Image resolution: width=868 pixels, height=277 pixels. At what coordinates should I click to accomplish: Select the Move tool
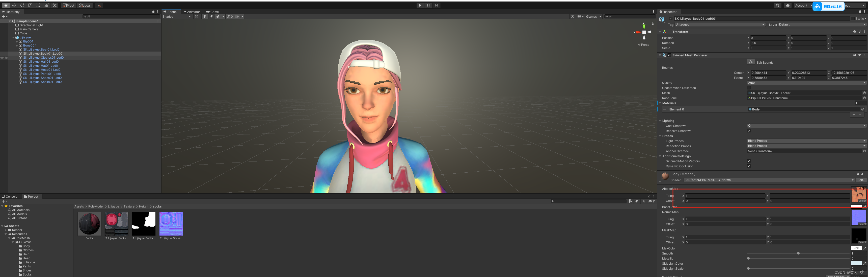[x=14, y=5]
